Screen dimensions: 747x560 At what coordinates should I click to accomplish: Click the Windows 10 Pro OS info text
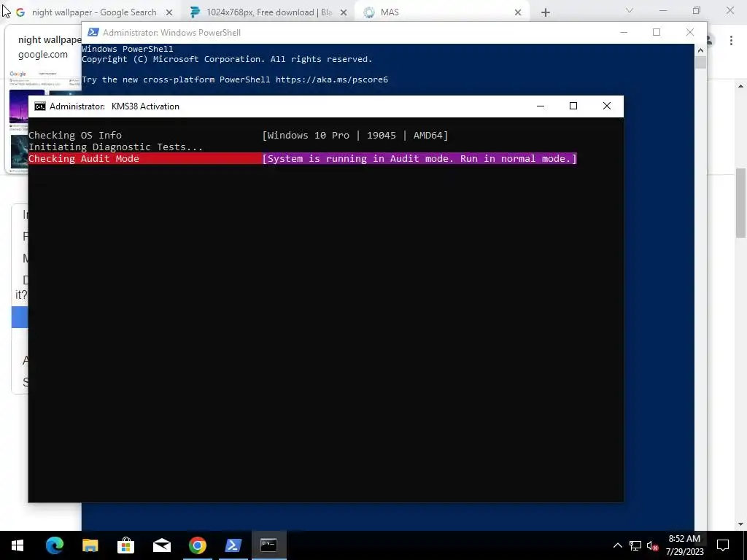[x=355, y=135]
